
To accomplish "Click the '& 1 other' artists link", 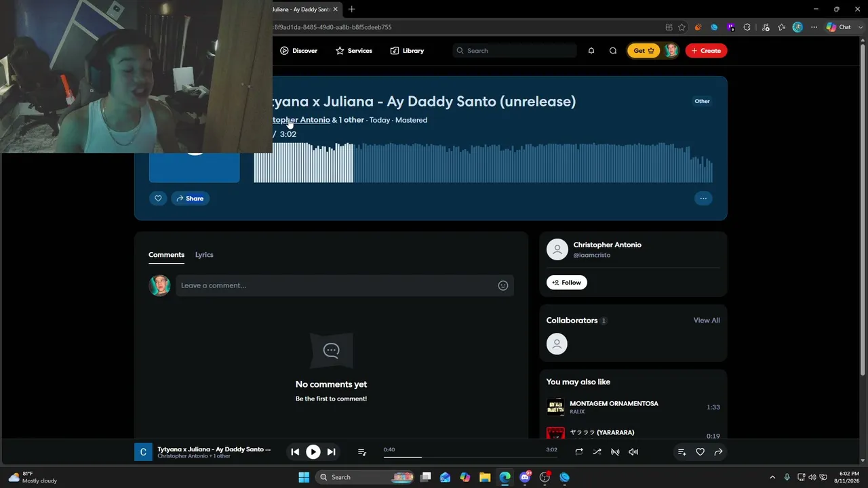I will tap(348, 120).
